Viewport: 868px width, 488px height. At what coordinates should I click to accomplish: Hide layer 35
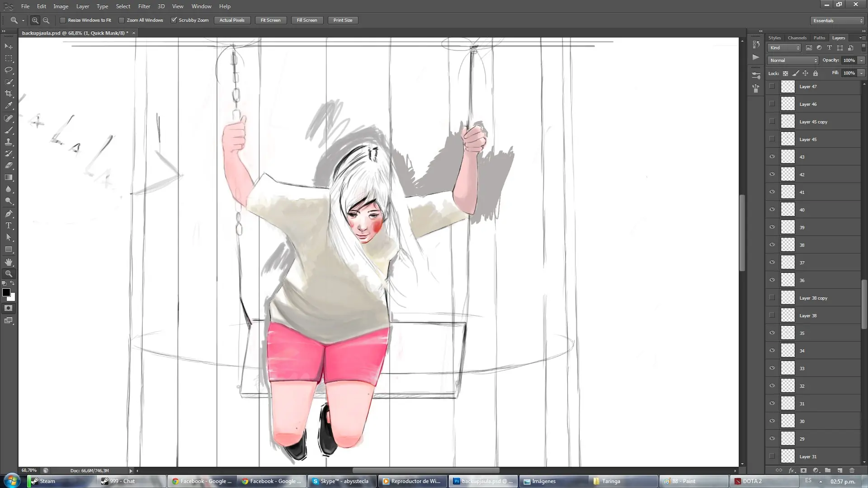pos(772,333)
